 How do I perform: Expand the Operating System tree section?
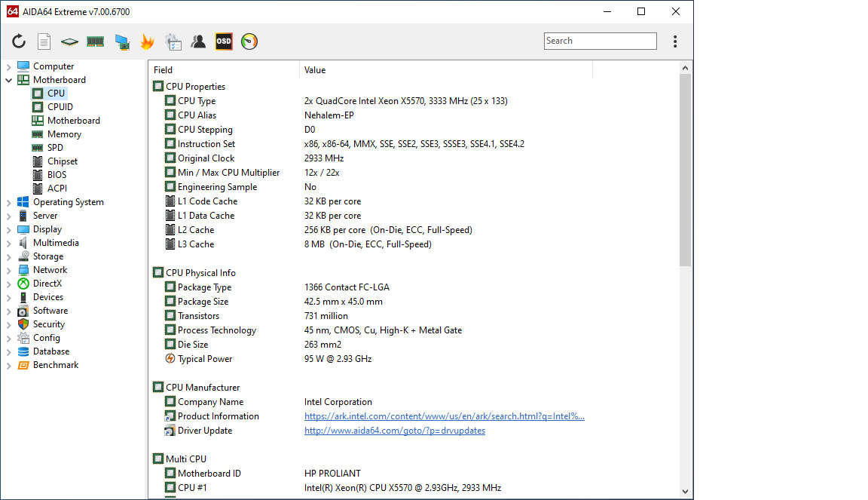[9, 201]
